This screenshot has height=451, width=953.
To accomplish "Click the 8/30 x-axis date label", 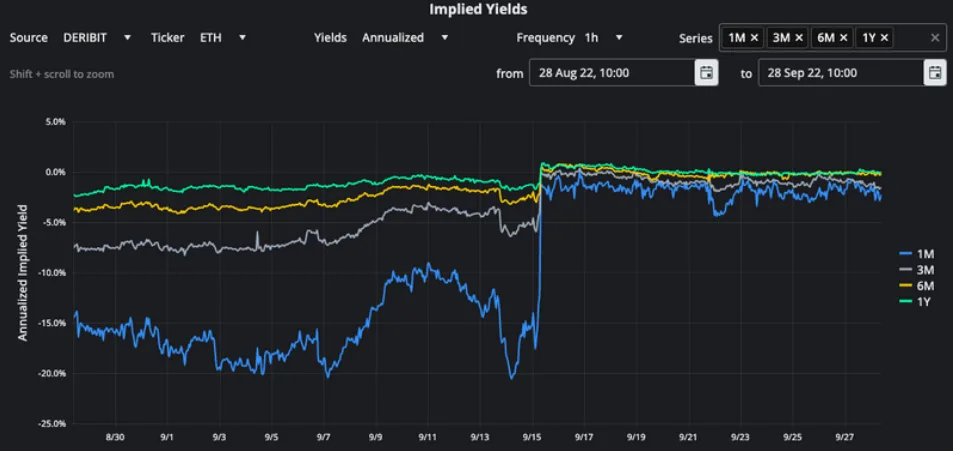I will click(x=115, y=436).
